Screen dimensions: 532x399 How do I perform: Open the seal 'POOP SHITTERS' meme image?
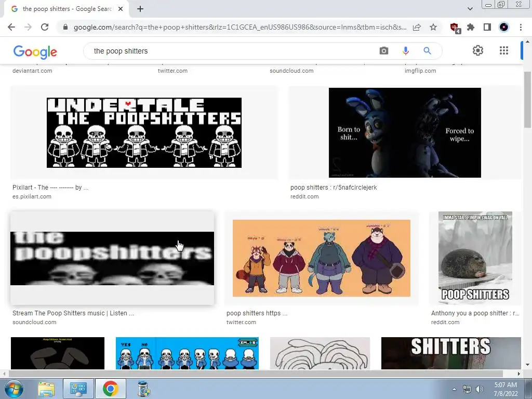pos(475,258)
